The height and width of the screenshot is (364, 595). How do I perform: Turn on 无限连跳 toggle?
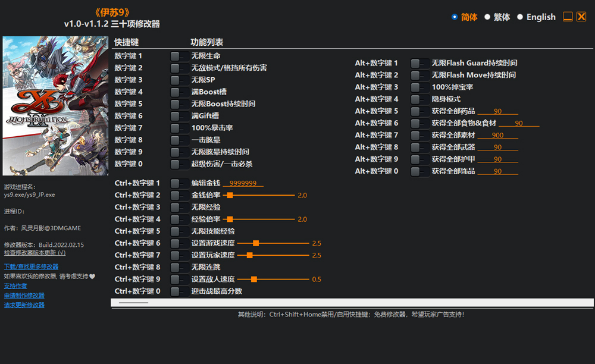(x=179, y=267)
